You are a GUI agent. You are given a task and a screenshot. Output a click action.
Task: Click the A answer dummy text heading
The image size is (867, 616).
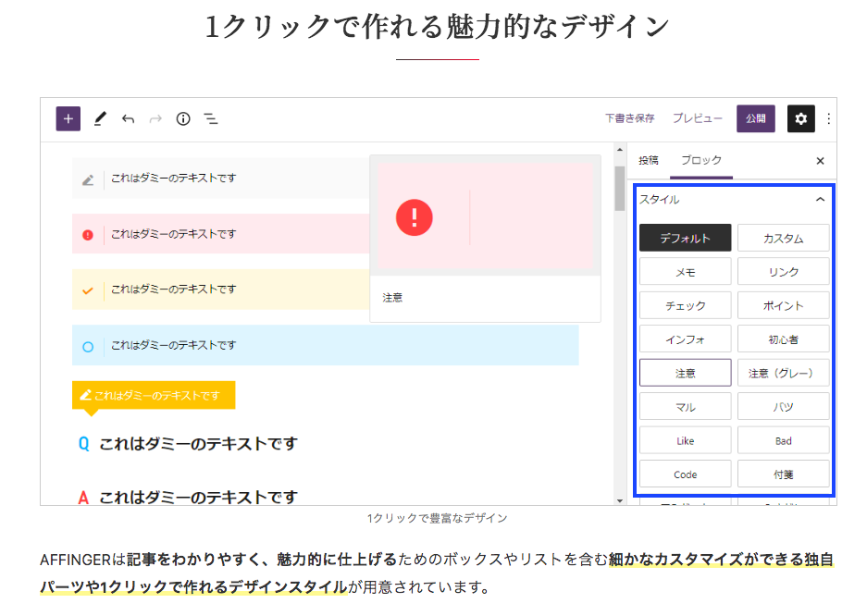click(x=198, y=498)
